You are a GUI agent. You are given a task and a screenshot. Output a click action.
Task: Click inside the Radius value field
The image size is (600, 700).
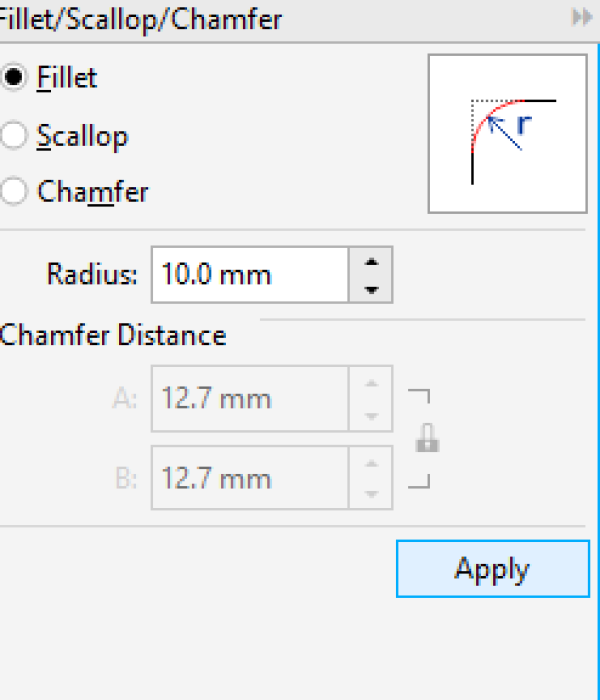click(x=250, y=275)
